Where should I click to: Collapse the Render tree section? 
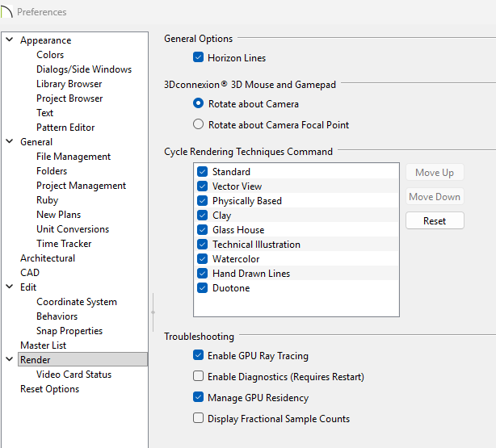click(x=10, y=360)
